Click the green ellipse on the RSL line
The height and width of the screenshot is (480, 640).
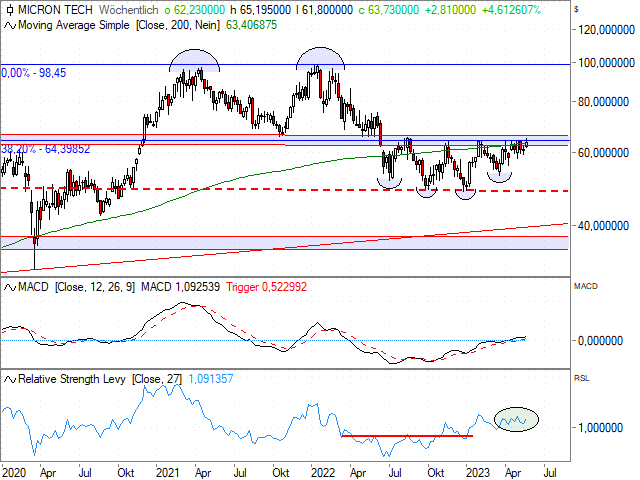click(516, 419)
